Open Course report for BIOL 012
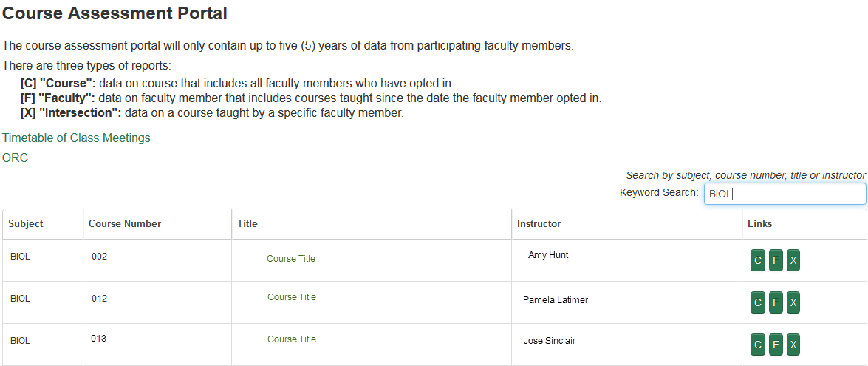 click(757, 302)
